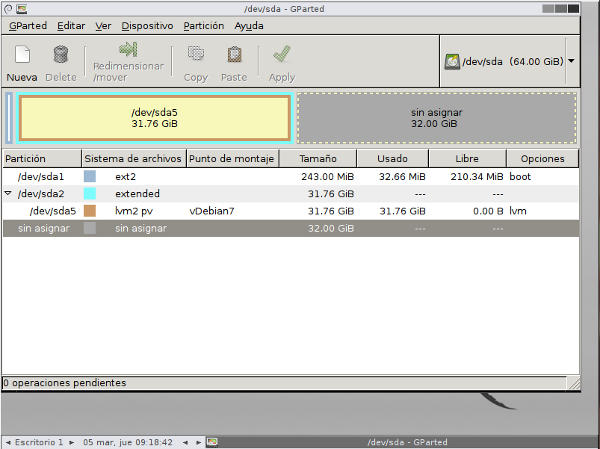Open the Ver menu
The width and height of the screenshot is (600, 449).
[103, 26]
